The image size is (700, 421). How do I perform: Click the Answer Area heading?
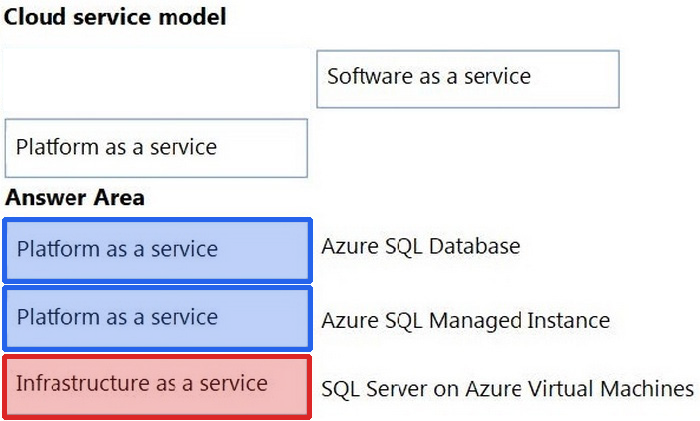(75, 197)
